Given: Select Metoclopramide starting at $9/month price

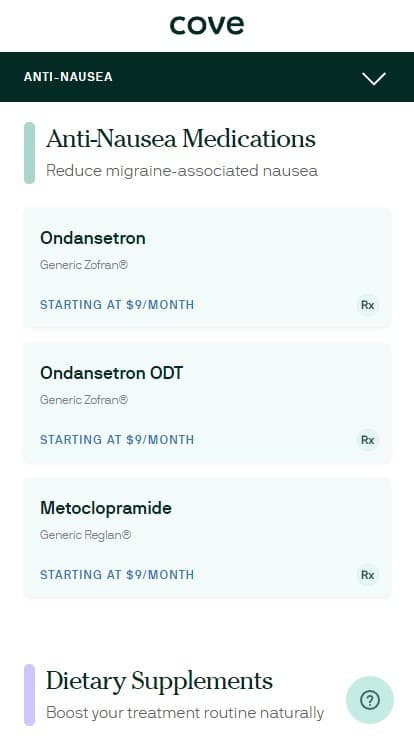Looking at the screenshot, I should pos(117,575).
